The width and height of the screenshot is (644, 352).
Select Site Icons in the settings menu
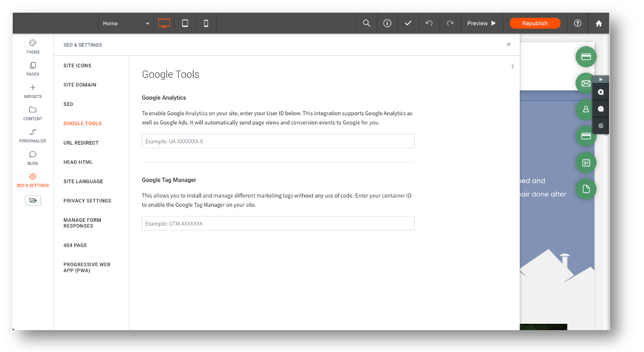point(77,66)
